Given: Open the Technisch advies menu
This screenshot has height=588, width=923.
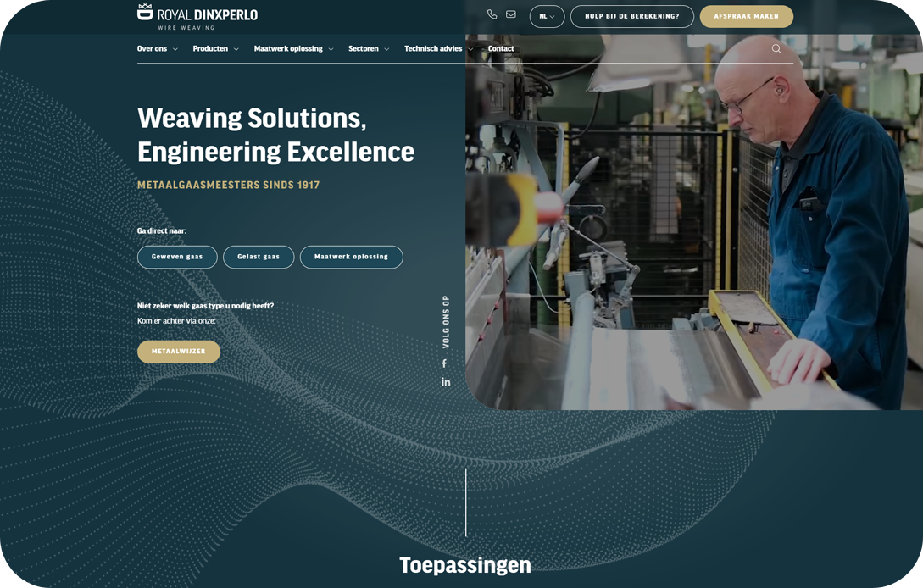Looking at the screenshot, I should coord(433,49).
